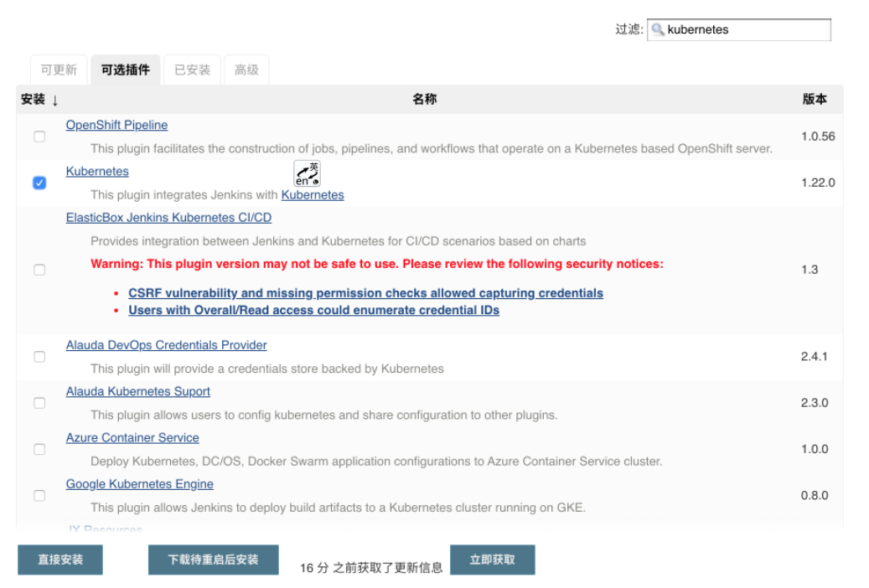869x588 pixels.
Task: Click the 版本 column header
Action: point(815,99)
